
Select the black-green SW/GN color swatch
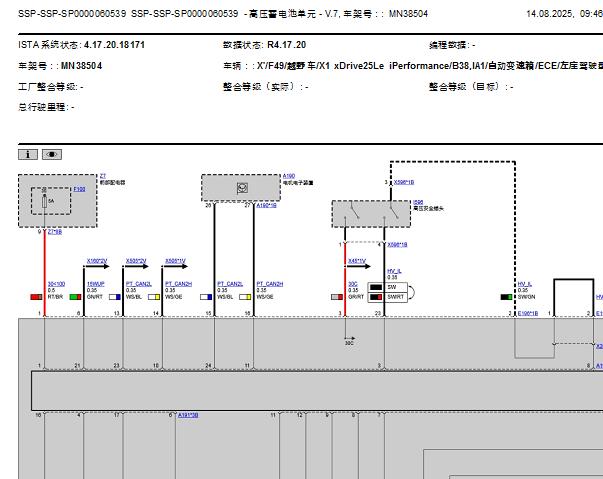click(x=506, y=297)
